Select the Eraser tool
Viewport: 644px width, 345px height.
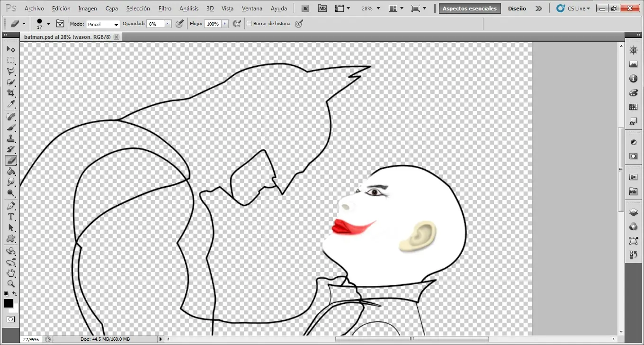pyautogui.click(x=11, y=160)
